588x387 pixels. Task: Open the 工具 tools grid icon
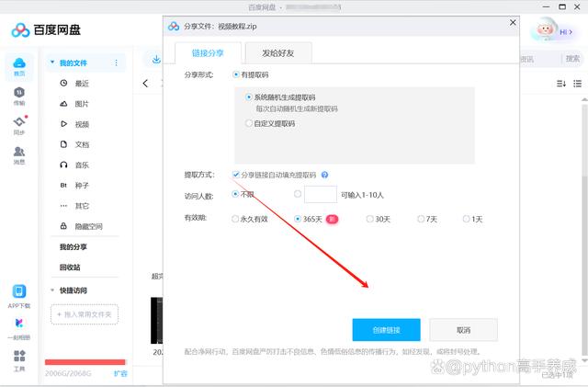(19, 356)
